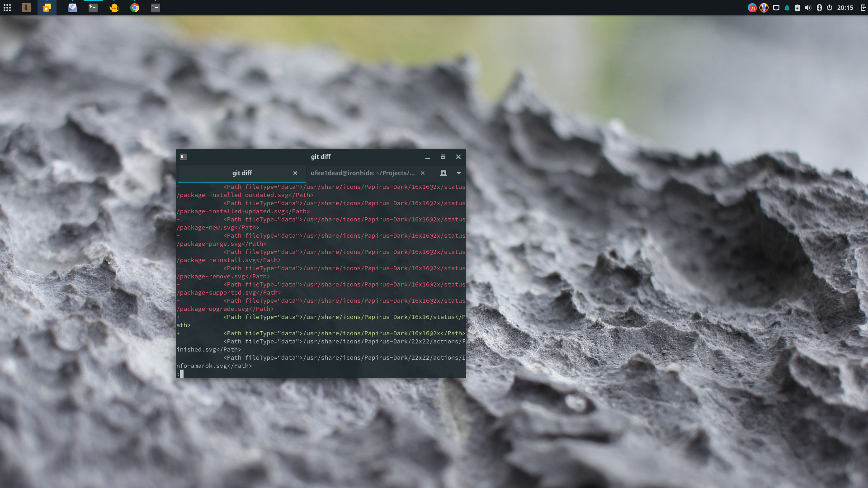Open the sidebar panel toggle at panel end
868x488 pixels.
pyautogui.click(x=863, y=8)
